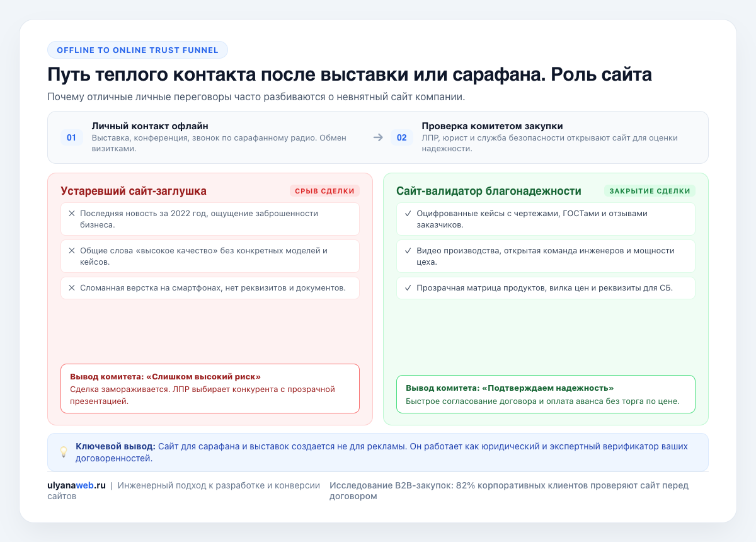Click the checkmark beside 'Оцифрованные кейсы с чертежами'
The height and width of the screenshot is (542, 756).
[408, 214]
